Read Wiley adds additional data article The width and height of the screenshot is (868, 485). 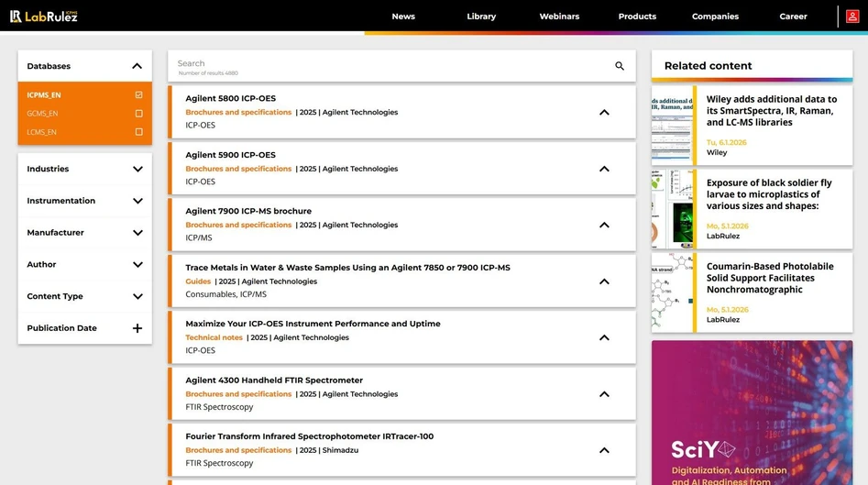[x=772, y=111]
